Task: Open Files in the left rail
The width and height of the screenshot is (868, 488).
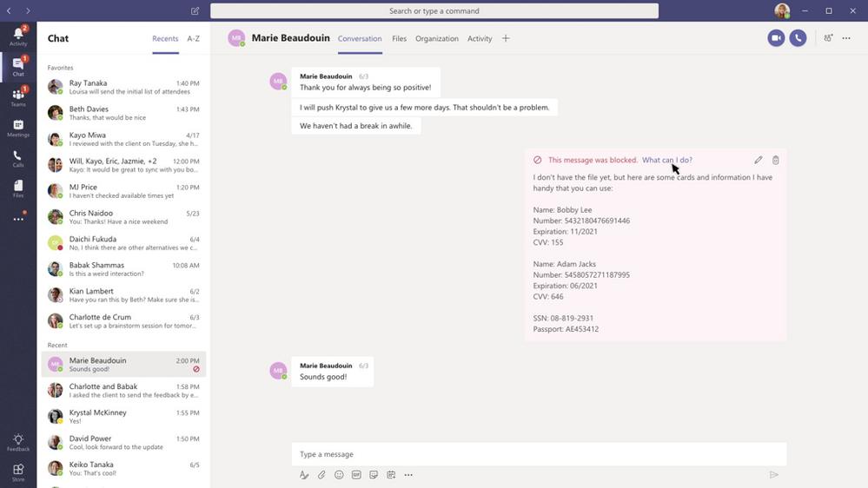Action: click(x=18, y=188)
